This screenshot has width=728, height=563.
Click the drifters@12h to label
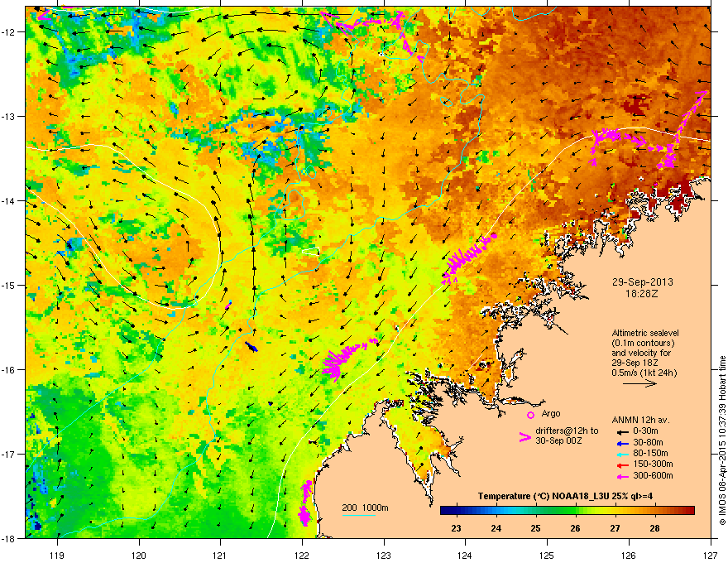point(567,431)
